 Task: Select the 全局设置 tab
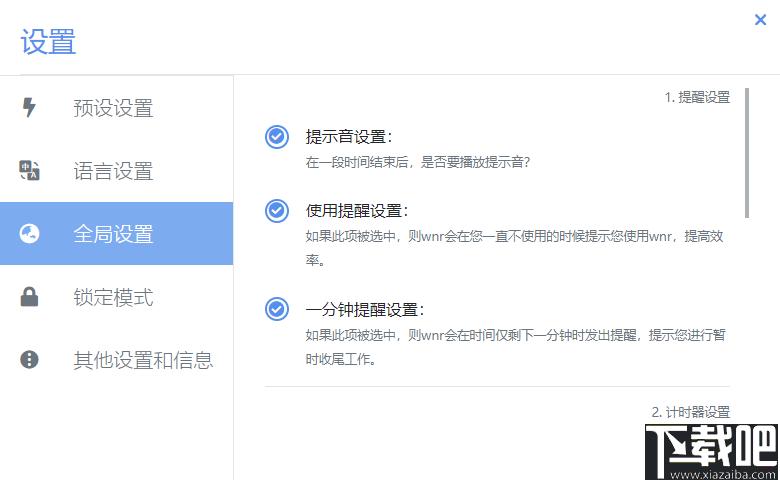pos(113,234)
